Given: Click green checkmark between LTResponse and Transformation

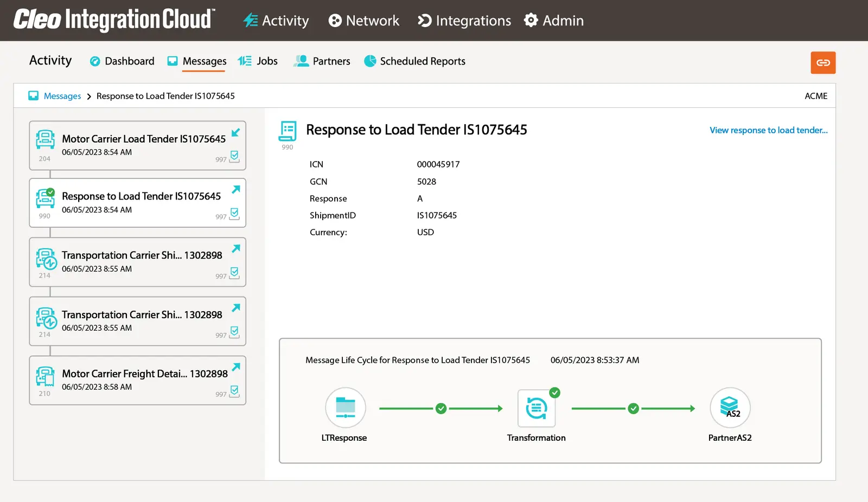Looking at the screenshot, I should (441, 408).
